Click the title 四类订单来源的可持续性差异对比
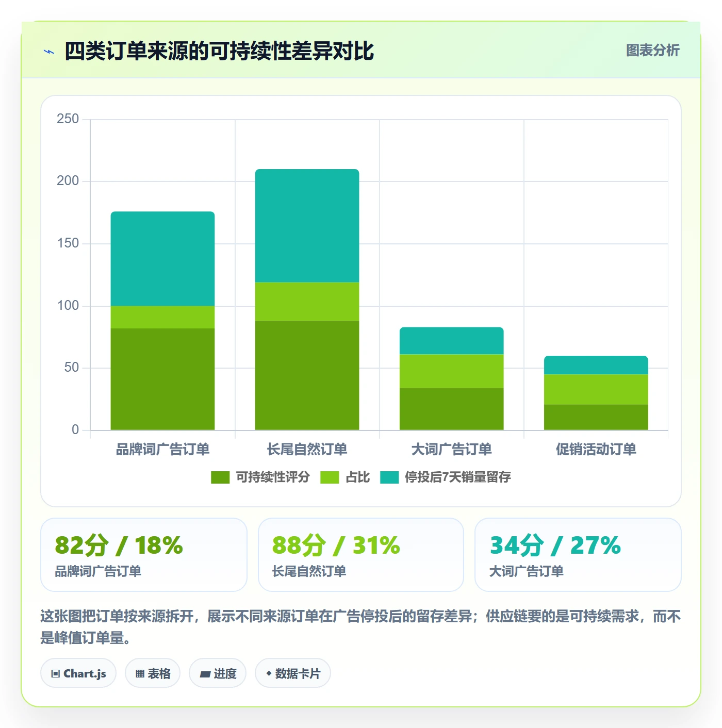 pyautogui.click(x=219, y=51)
